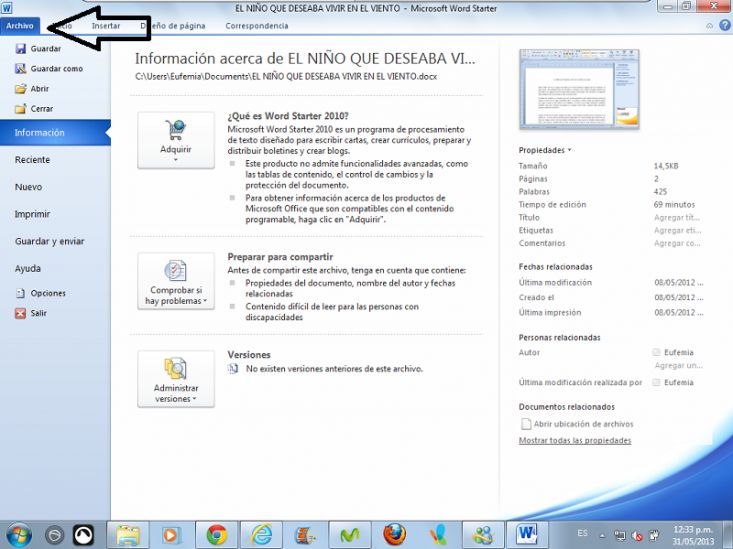Click the green Movistar M taskbar icon
Image resolution: width=733 pixels, height=549 pixels.
350,535
